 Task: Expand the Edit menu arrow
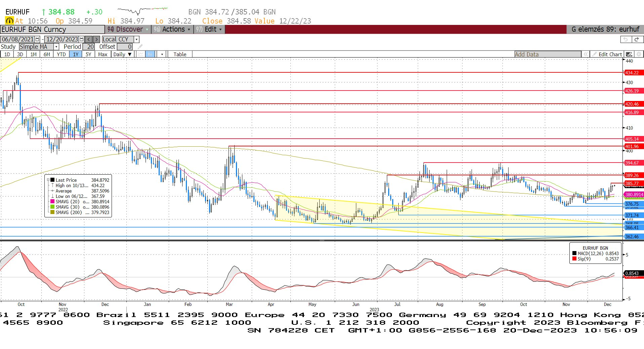pos(220,29)
